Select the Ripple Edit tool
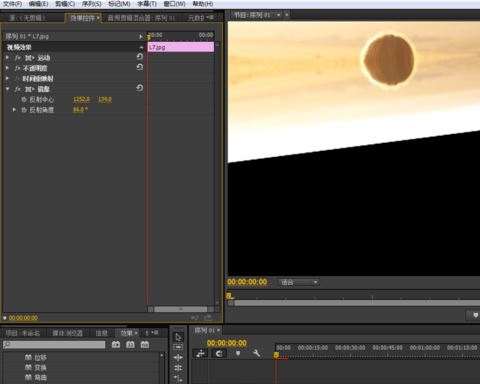This screenshot has width=480, height=384. (x=178, y=358)
